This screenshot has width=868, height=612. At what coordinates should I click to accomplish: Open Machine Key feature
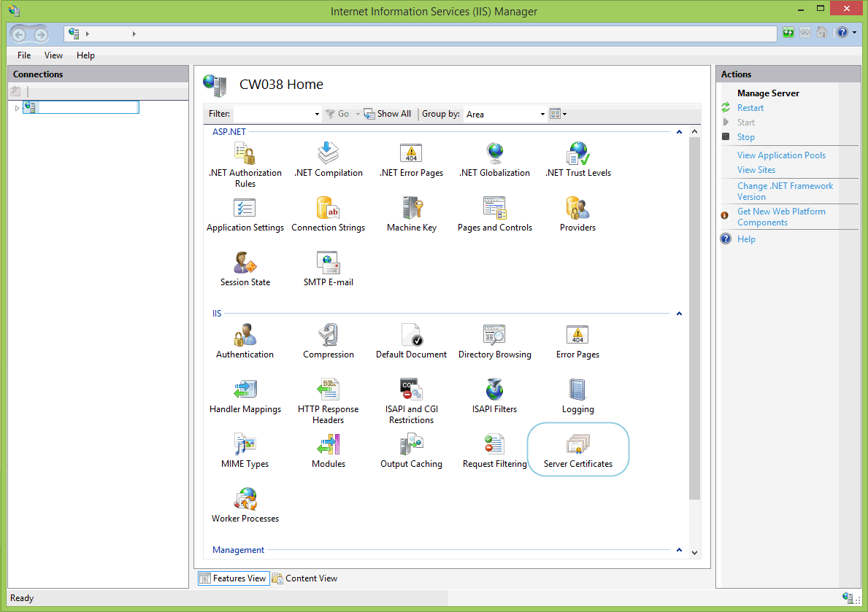pyautogui.click(x=411, y=214)
